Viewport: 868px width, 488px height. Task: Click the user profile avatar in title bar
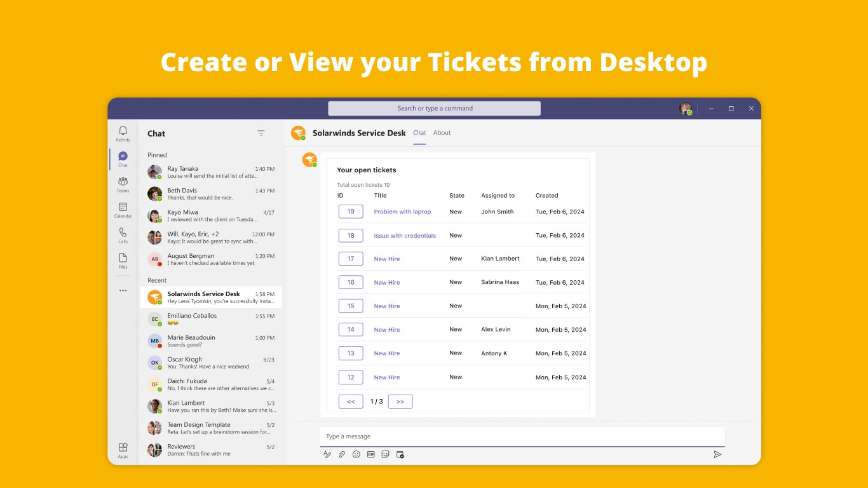[685, 109]
